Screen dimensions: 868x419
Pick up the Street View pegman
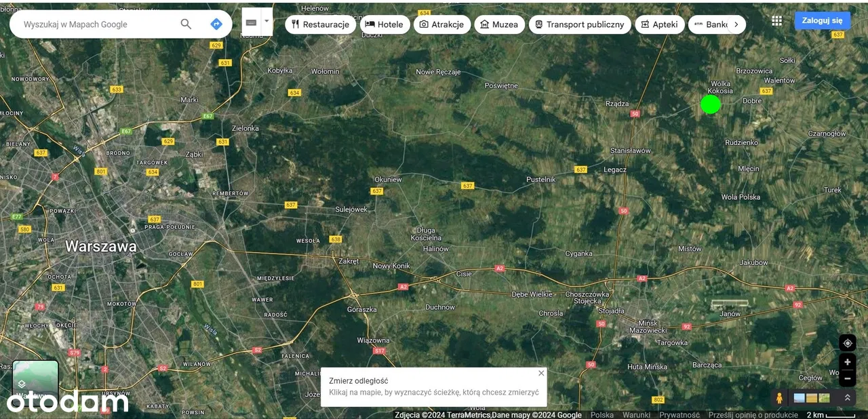tap(780, 398)
